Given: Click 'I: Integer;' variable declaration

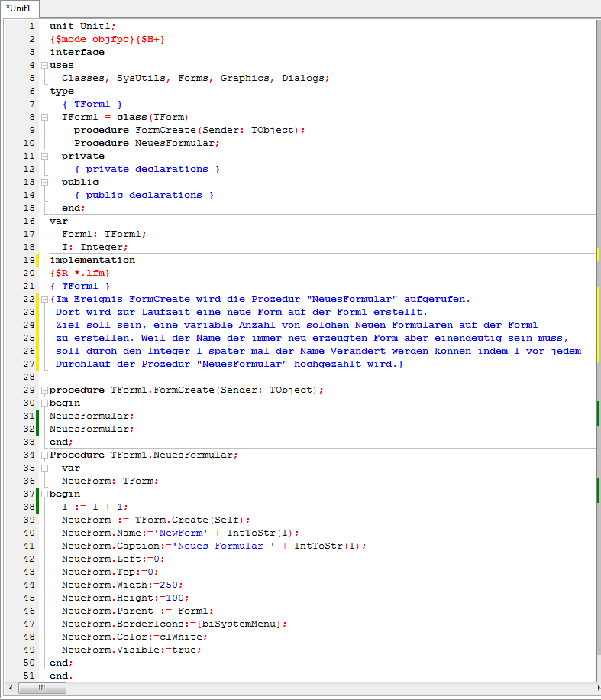Looking at the screenshot, I should (x=95, y=247).
